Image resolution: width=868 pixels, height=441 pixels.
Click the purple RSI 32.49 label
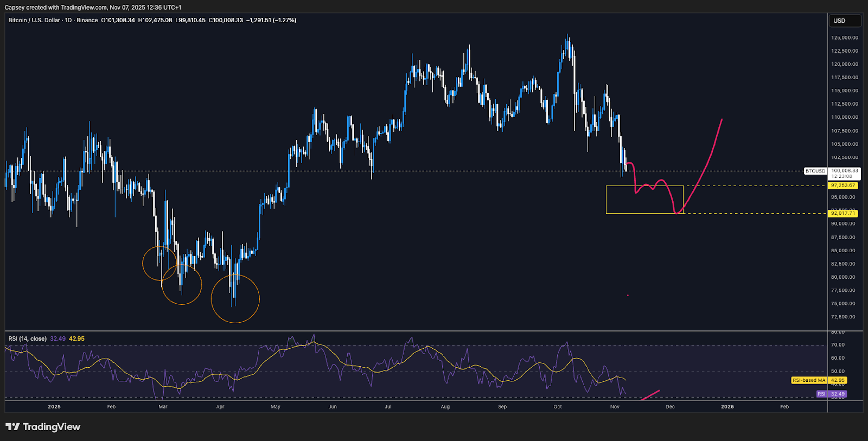click(x=831, y=394)
